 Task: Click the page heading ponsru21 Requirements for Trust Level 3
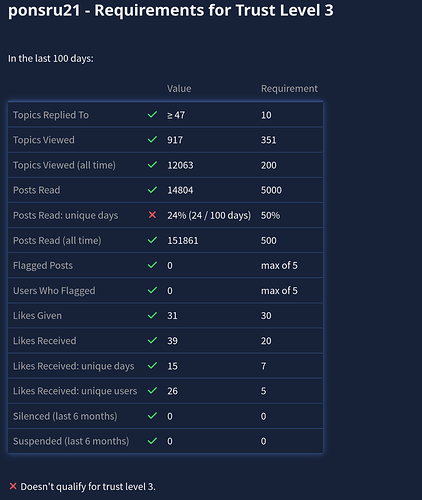point(171,10)
